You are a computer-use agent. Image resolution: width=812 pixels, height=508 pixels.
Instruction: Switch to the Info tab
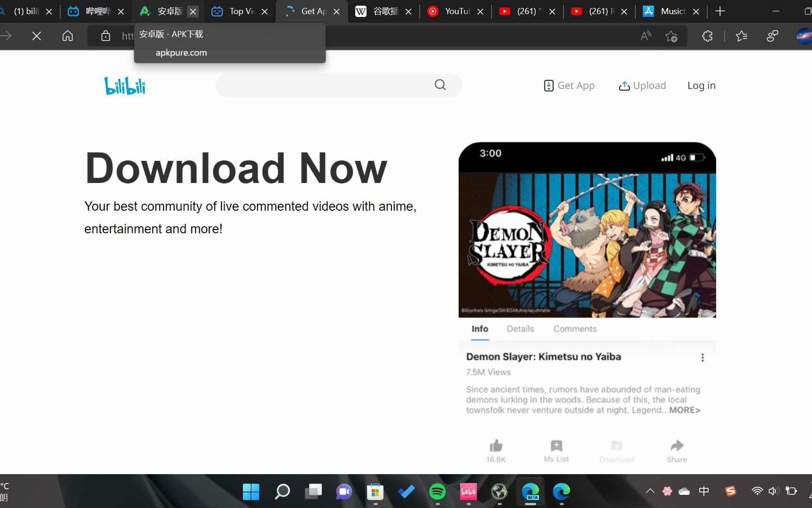480,329
